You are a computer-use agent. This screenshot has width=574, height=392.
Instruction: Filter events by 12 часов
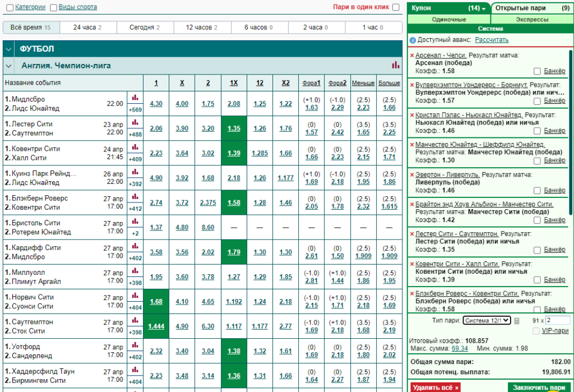point(202,27)
